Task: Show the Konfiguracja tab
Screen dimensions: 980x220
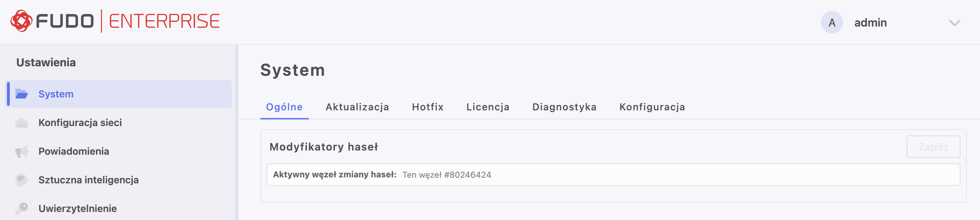Action: tap(652, 107)
